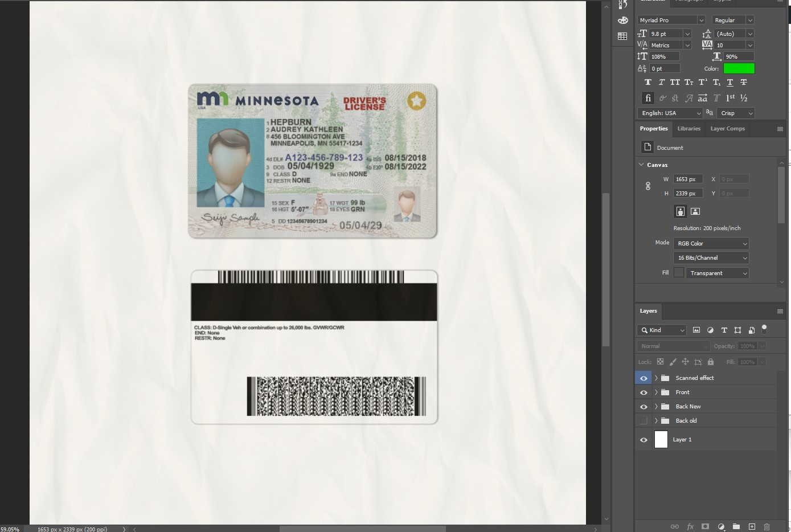This screenshot has height=532, width=791.
Task: Expand the Scanned effect group
Action: [x=656, y=378]
